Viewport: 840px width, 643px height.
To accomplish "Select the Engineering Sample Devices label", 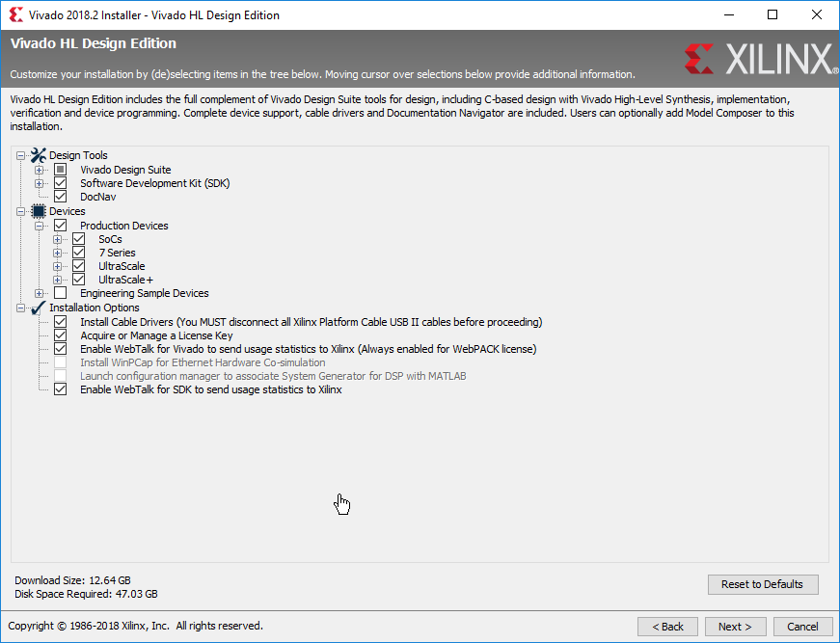I will [x=144, y=293].
